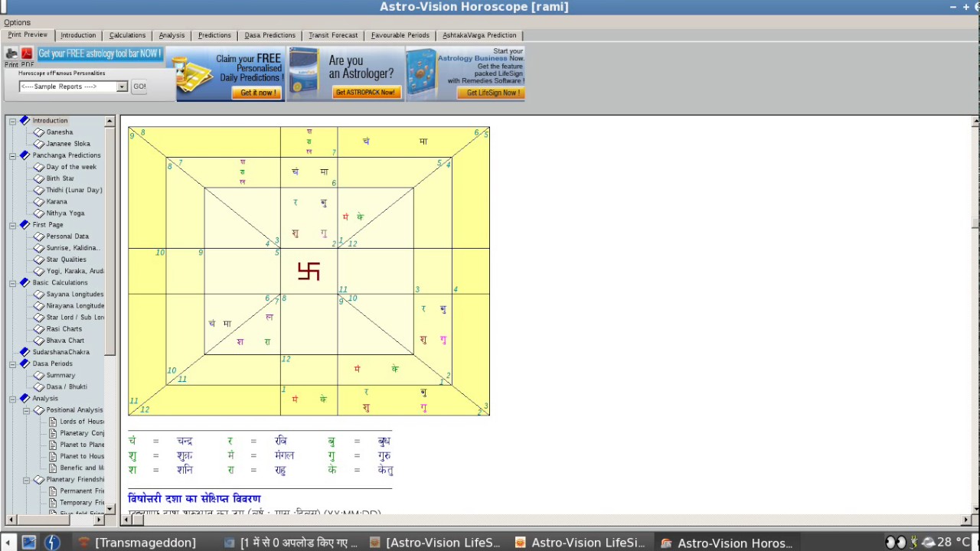
Task: Collapse the First Page node
Action: click(x=13, y=225)
